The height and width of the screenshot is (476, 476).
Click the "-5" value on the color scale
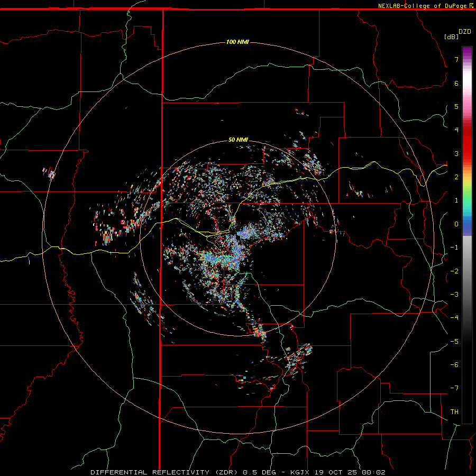[x=454, y=342]
